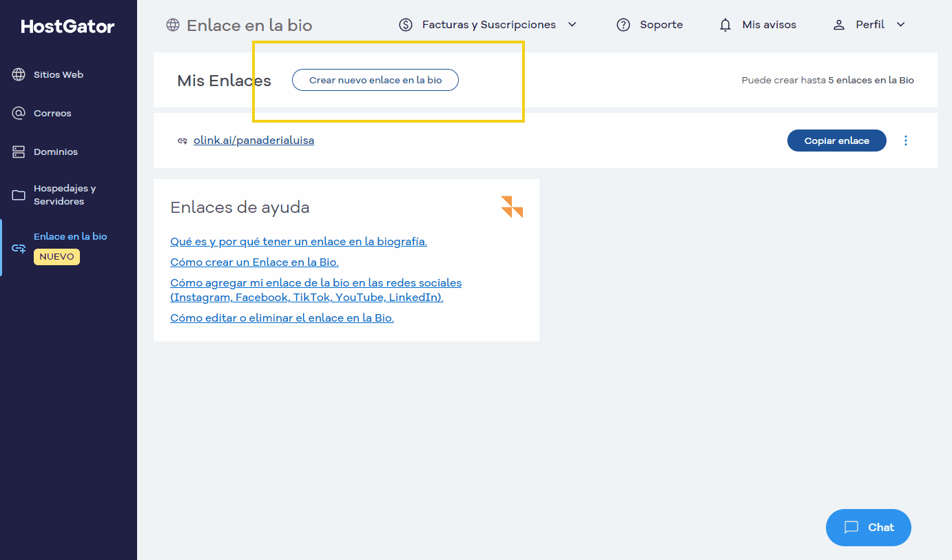Screen dimensions: 952x560
Task: Click the Chat bubble icon
Action: tap(851, 528)
